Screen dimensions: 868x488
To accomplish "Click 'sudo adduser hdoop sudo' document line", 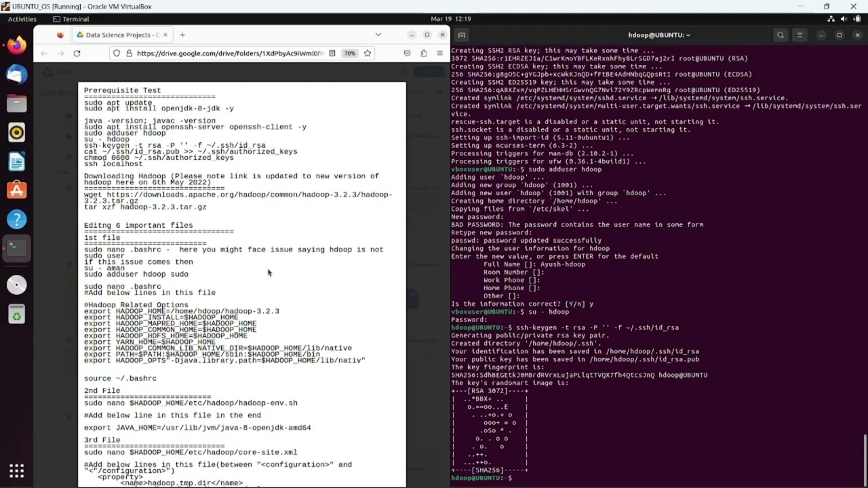I will pyautogui.click(x=136, y=274).
